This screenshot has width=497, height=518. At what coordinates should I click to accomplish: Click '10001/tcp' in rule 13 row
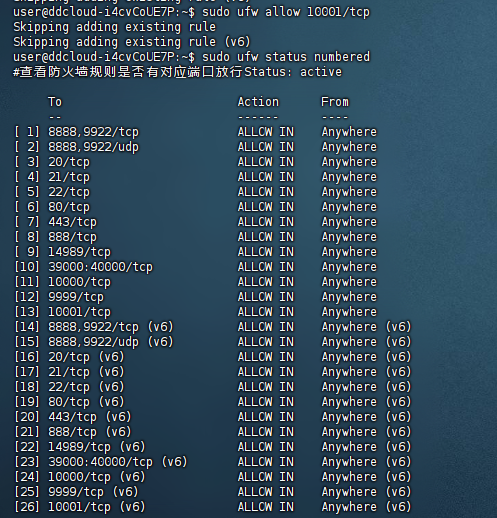[x=79, y=312]
